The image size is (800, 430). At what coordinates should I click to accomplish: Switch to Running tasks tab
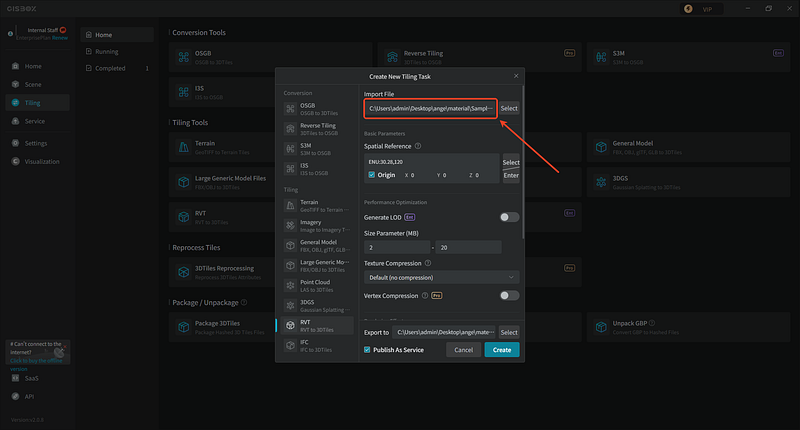[x=117, y=52]
